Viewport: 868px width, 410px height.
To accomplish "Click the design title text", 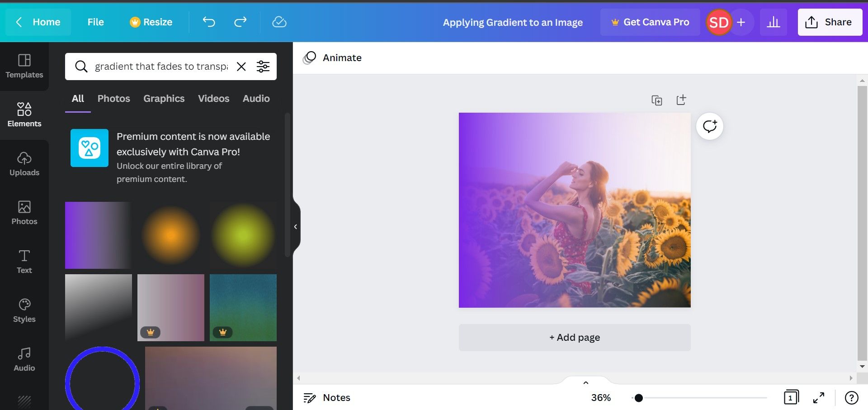I will [x=513, y=22].
